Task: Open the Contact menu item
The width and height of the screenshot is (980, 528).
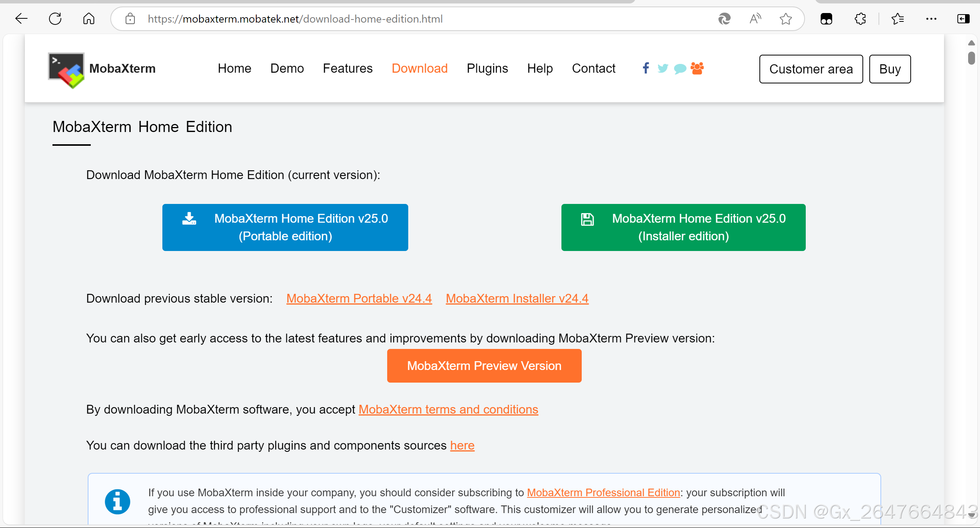Action: coord(594,68)
